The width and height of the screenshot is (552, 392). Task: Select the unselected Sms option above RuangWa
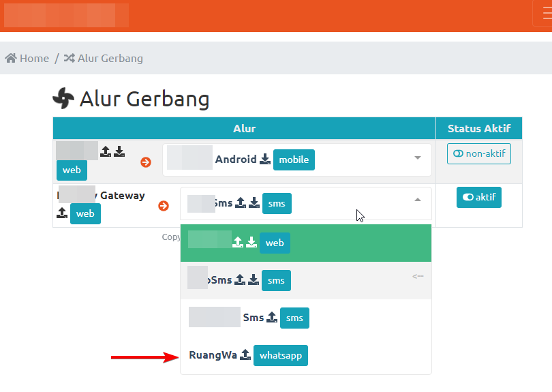pos(305,318)
